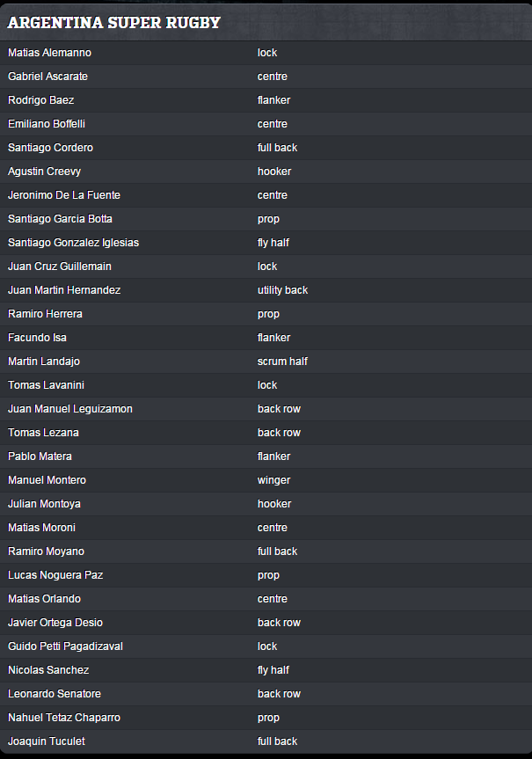Image resolution: width=532 pixels, height=759 pixels.
Task: Click the utility back position text
Action: pyautogui.click(x=282, y=290)
